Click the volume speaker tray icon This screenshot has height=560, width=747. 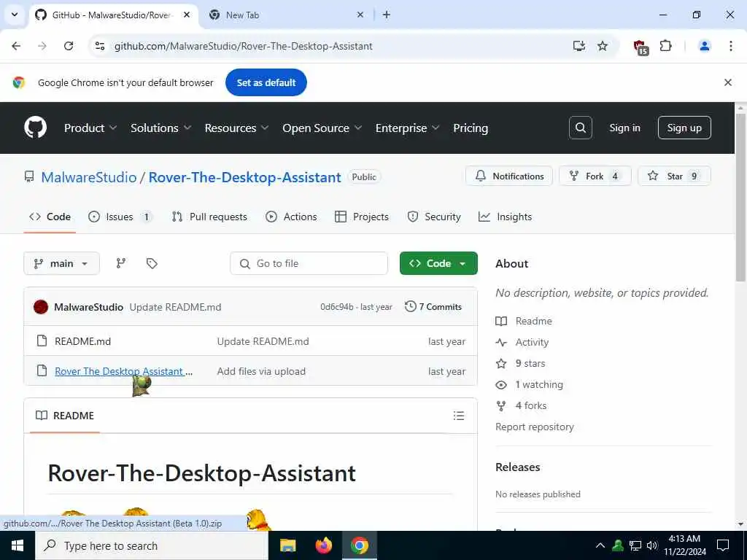652,545
